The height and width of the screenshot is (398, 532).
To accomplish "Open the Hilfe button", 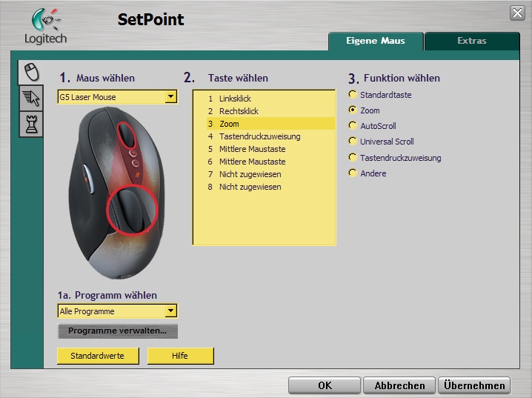I will tap(180, 356).
